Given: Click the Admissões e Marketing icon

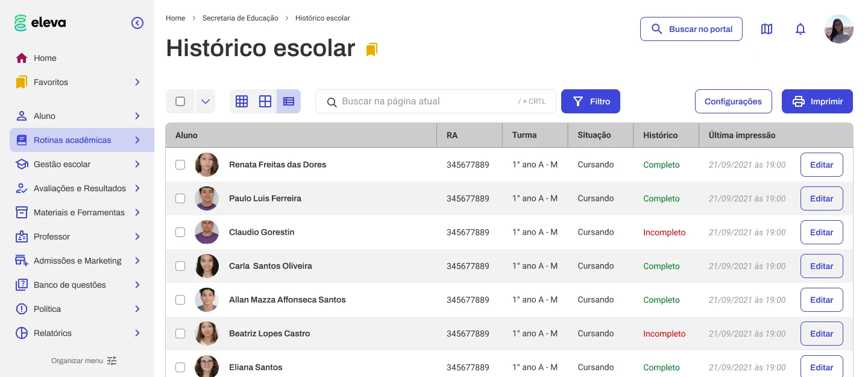Looking at the screenshot, I should [x=22, y=261].
